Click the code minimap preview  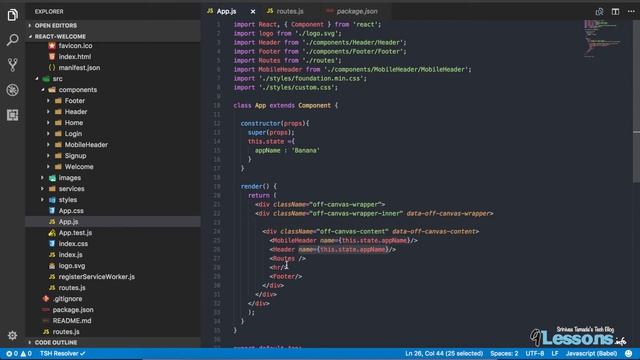[602, 39]
